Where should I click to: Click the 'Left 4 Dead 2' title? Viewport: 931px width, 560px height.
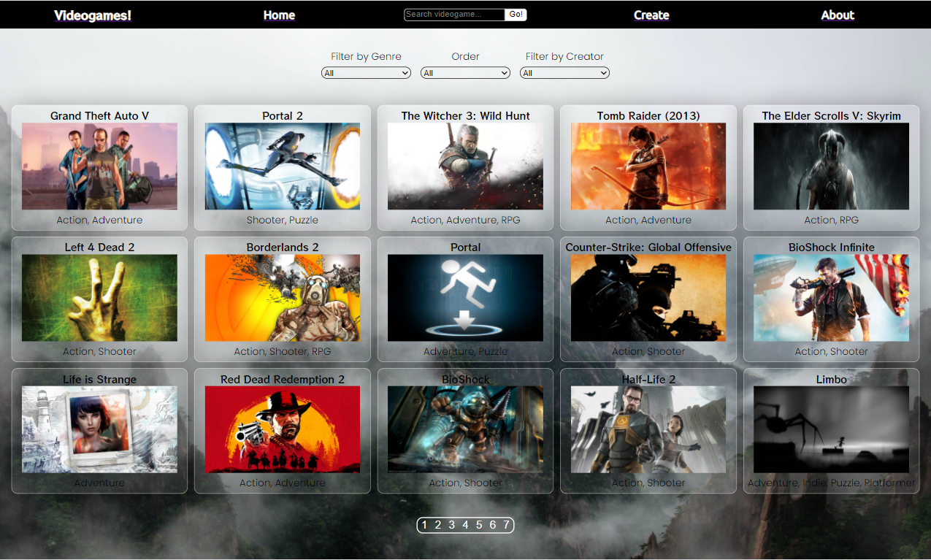[x=99, y=248]
